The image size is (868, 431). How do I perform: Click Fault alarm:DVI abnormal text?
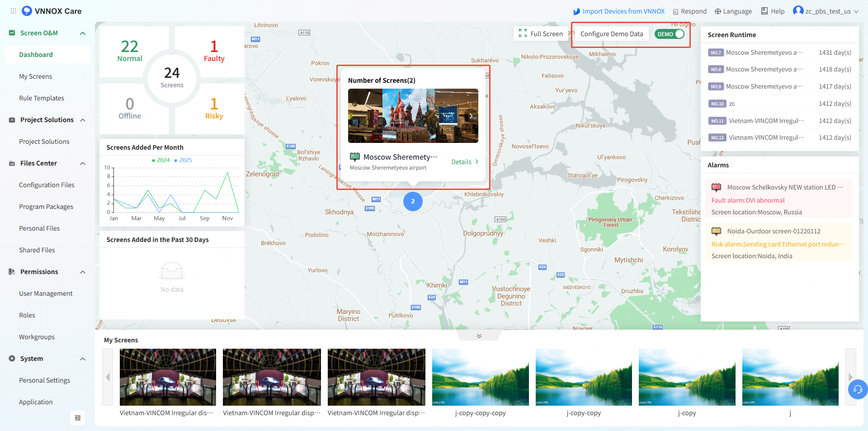coord(748,200)
